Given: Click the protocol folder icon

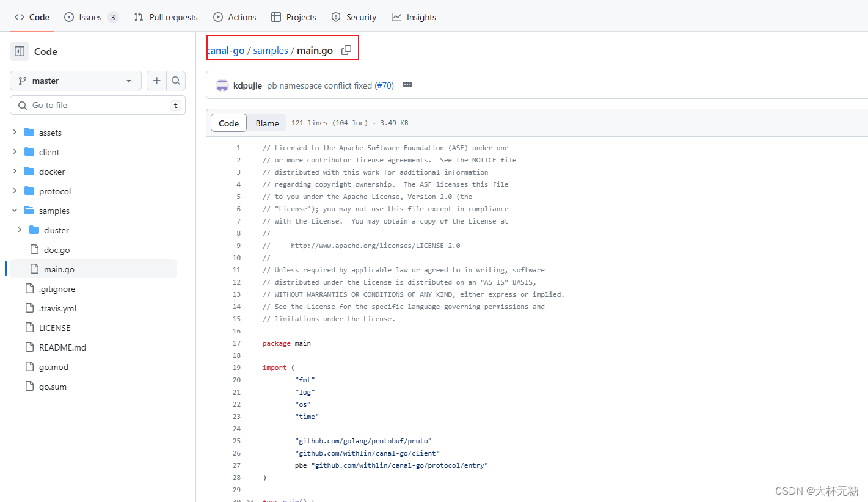Looking at the screenshot, I should pyautogui.click(x=29, y=191).
